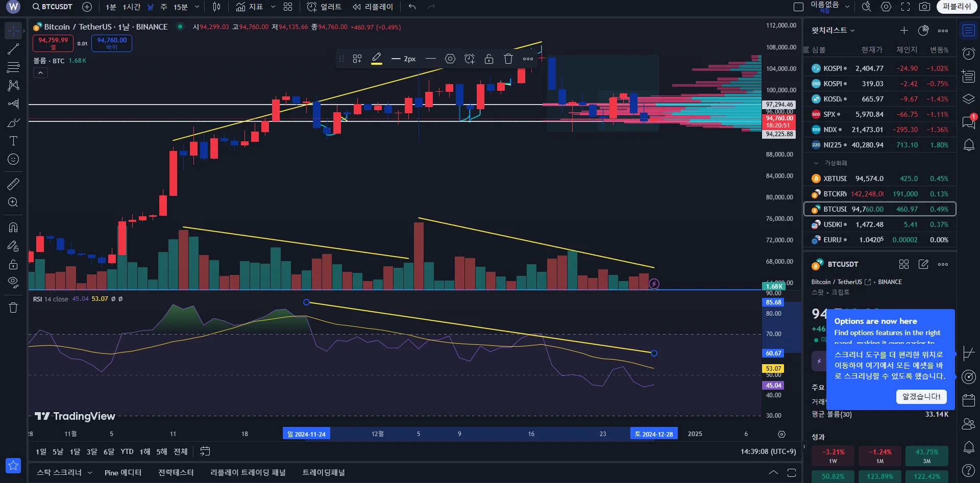Open the BTCUSDT symbol search
This screenshot has width=980, height=483.
pyautogui.click(x=52, y=7)
